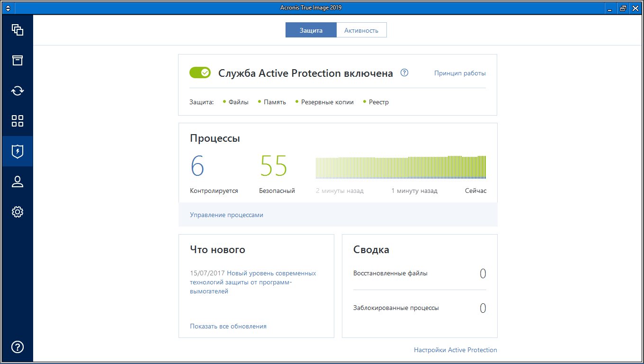Disable the Active Protection service toggle

200,73
